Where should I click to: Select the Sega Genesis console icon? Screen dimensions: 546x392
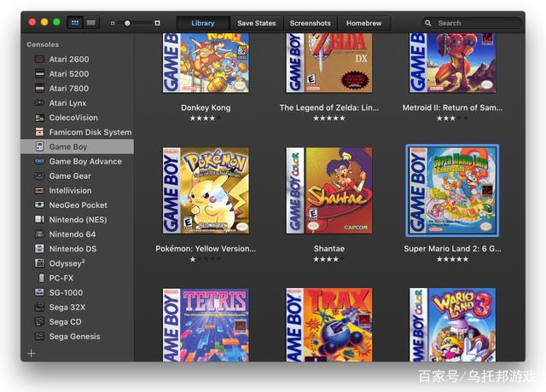40,337
